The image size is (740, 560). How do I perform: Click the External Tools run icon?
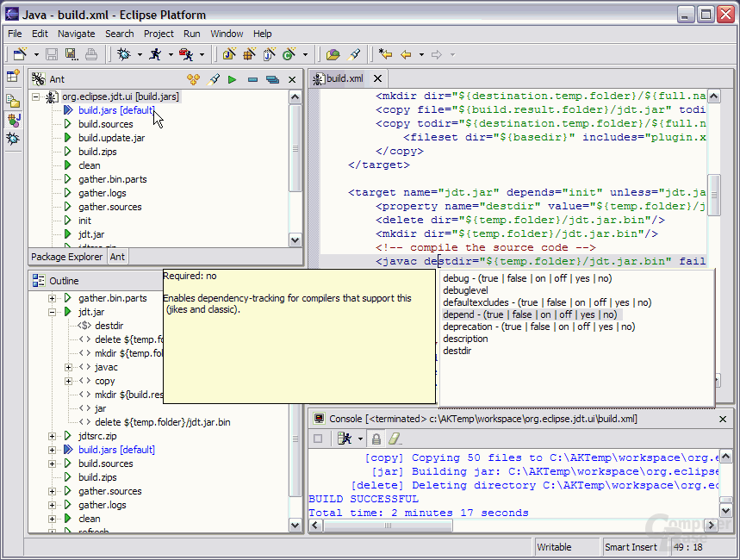[x=186, y=54]
